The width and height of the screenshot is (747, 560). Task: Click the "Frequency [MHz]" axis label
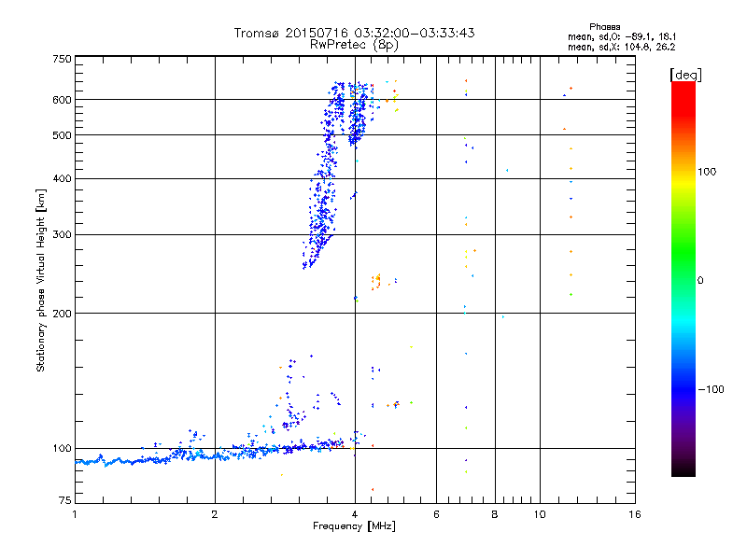354,526
